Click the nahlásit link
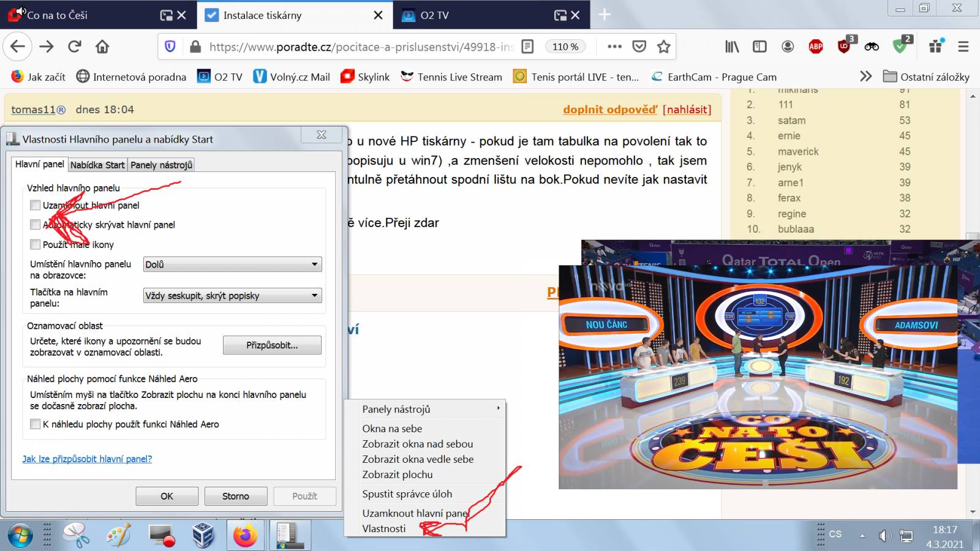This screenshot has width=980, height=551. click(x=687, y=110)
